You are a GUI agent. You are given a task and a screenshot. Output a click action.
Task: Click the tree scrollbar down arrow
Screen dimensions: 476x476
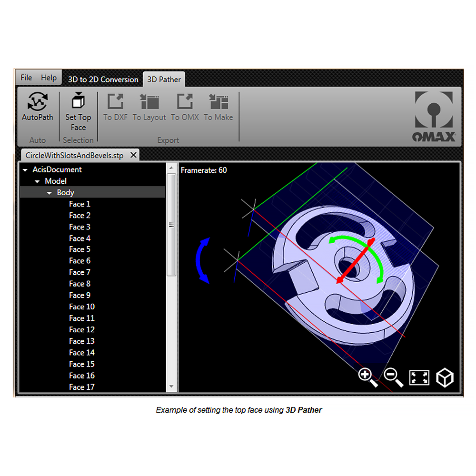(x=171, y=387)
